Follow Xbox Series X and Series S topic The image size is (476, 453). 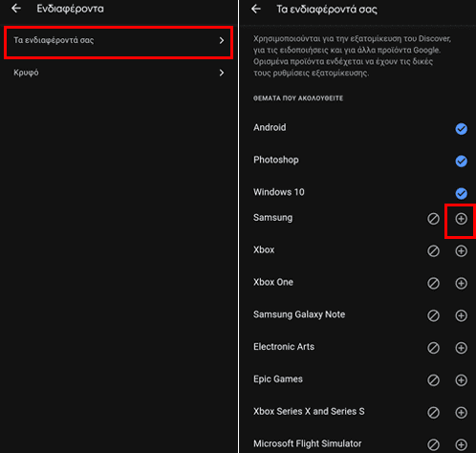[461, 413]
